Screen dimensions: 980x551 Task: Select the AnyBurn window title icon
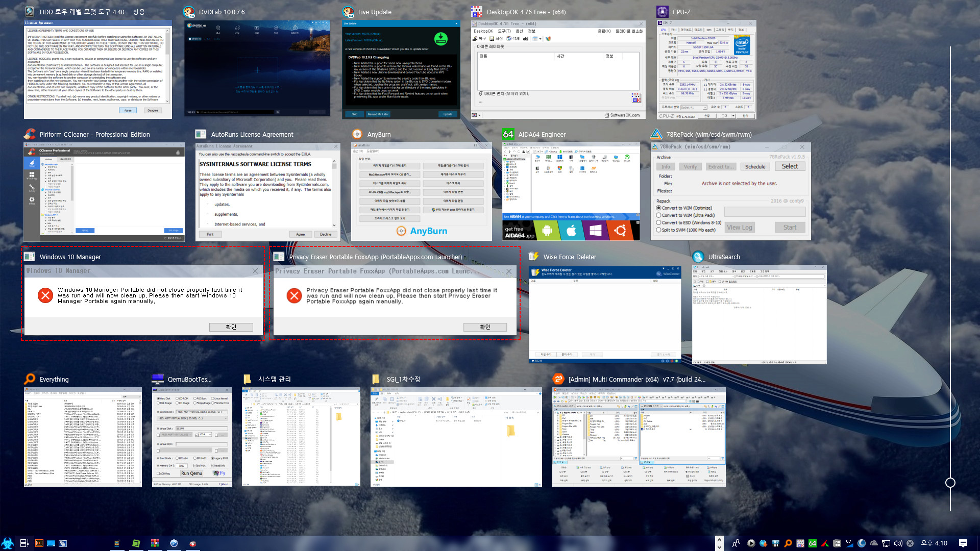pos(357,134)
